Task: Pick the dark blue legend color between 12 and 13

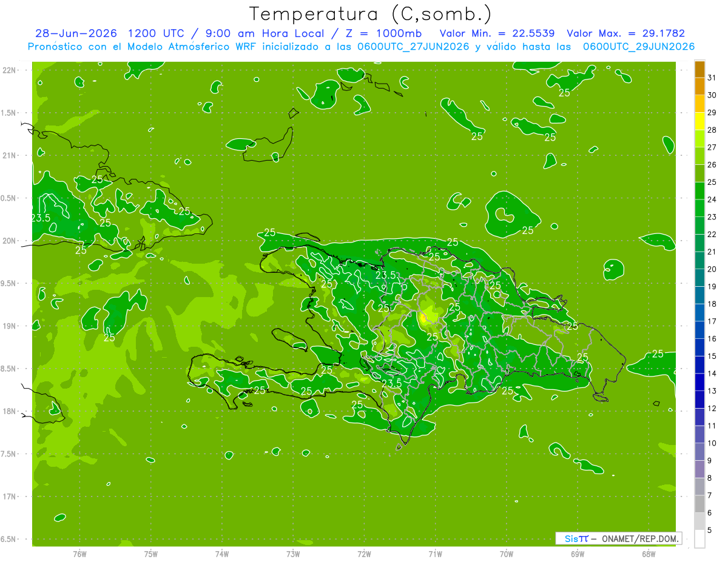Action: click(x=699, y=400)
